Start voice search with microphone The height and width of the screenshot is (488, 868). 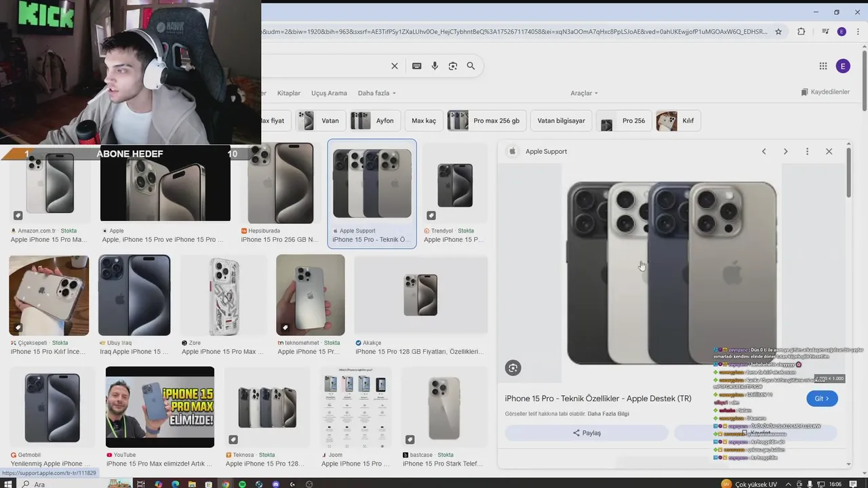[x=435, y=66]
